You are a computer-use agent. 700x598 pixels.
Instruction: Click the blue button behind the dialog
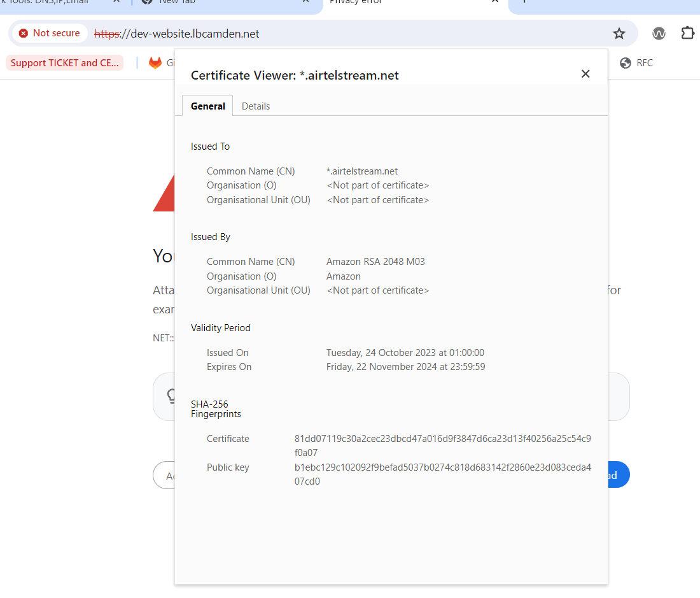[619, 474]
